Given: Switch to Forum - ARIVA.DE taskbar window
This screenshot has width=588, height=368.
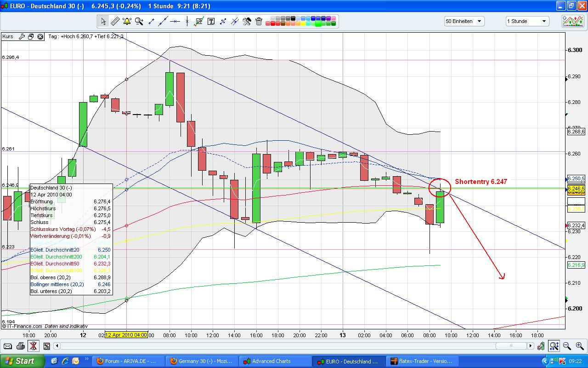Looking at the screenshot, I should pos(127,361).
